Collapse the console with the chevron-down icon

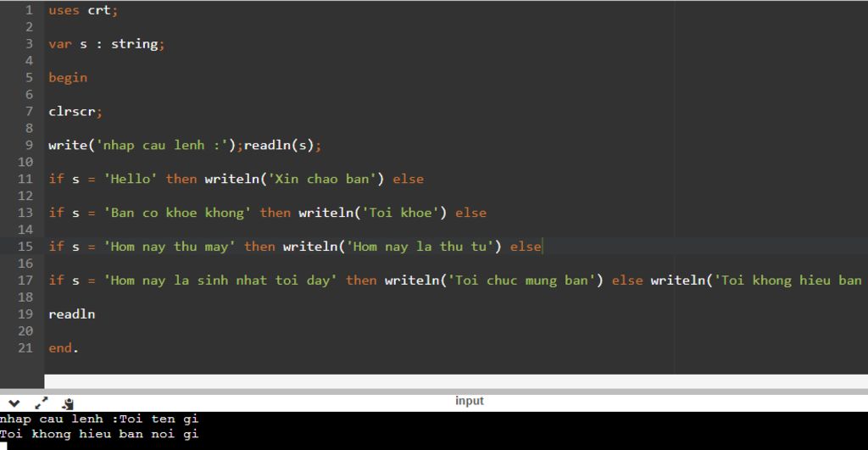point(14,403)
